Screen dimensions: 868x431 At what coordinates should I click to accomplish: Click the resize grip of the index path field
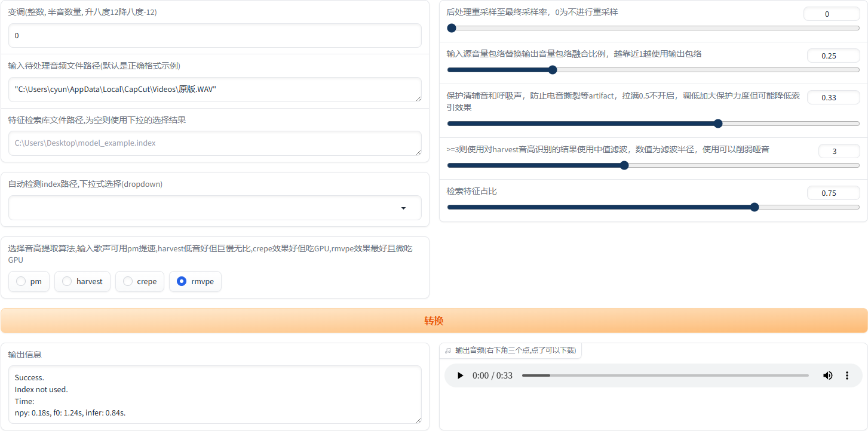pyautogui.click(x=418, y=152)
